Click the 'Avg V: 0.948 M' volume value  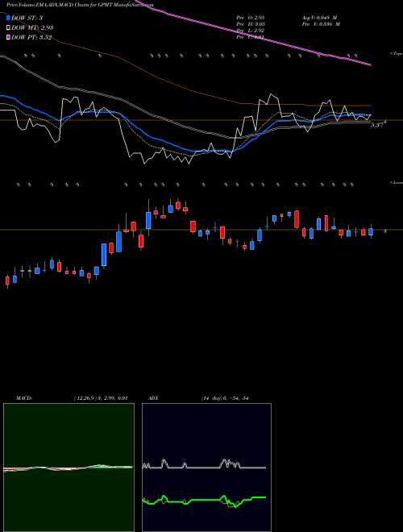click(319, 17)
